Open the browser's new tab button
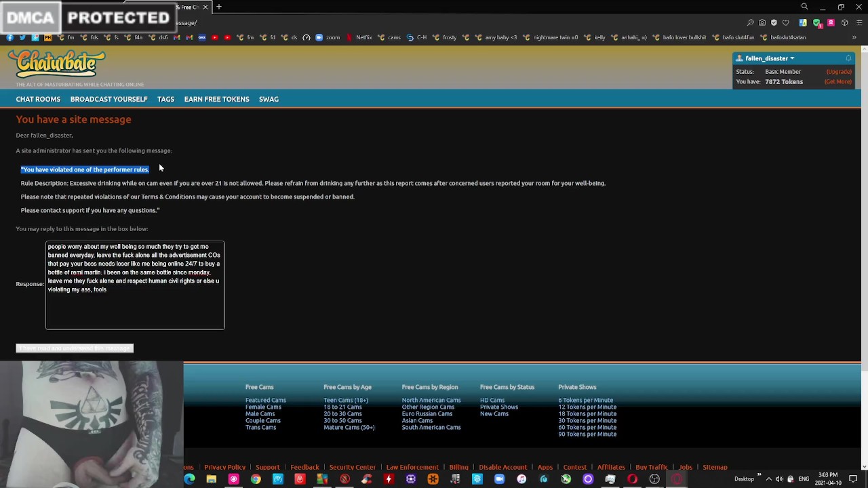The height and width of the screenshot is (488, 868). [x=219, y=7]
